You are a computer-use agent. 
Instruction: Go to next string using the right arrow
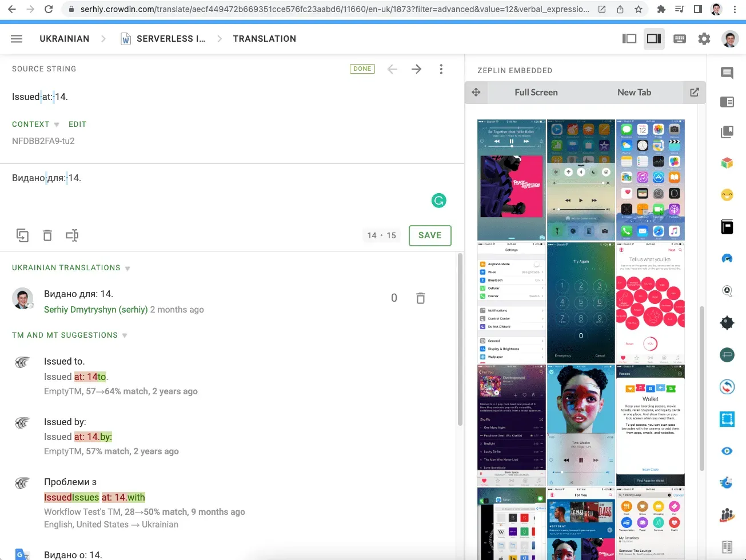(x=416, y=69)
